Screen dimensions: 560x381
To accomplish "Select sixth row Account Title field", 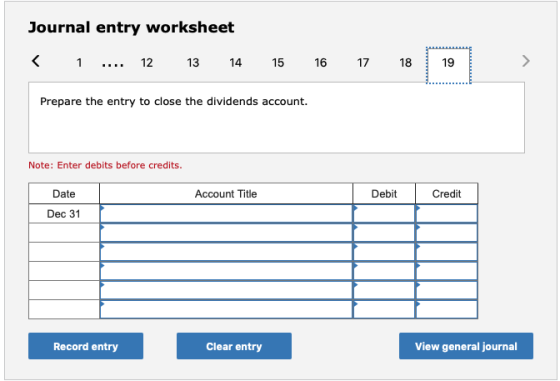I will [x=226, y=309].
